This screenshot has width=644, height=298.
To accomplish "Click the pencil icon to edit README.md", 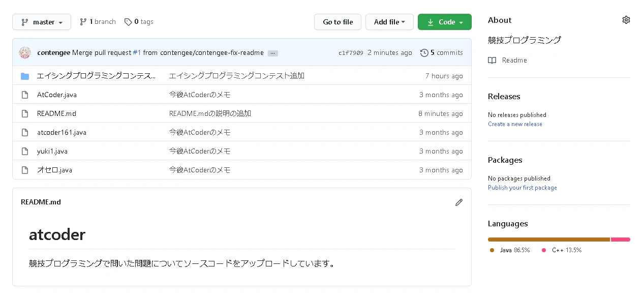I will (459, 202).
